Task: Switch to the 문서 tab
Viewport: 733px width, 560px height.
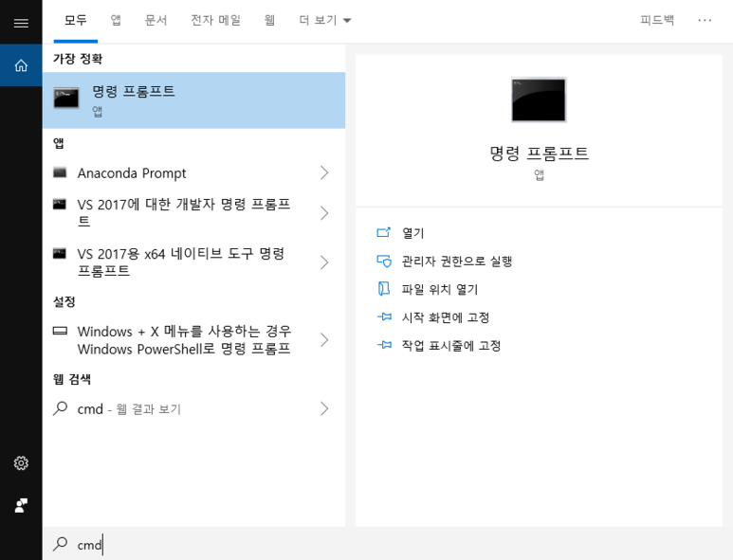Action: click(x=156, y=20)
